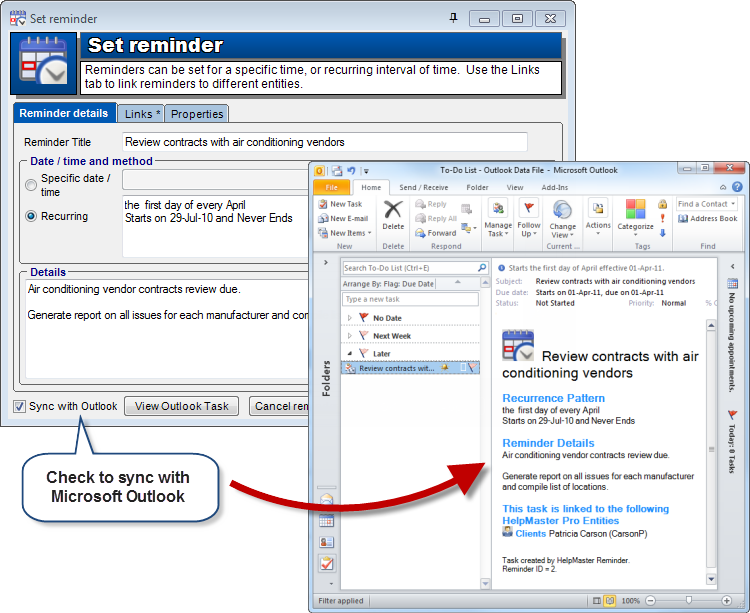Select the Review contracts task row
The image size is (750, 613).
(410, 368)
